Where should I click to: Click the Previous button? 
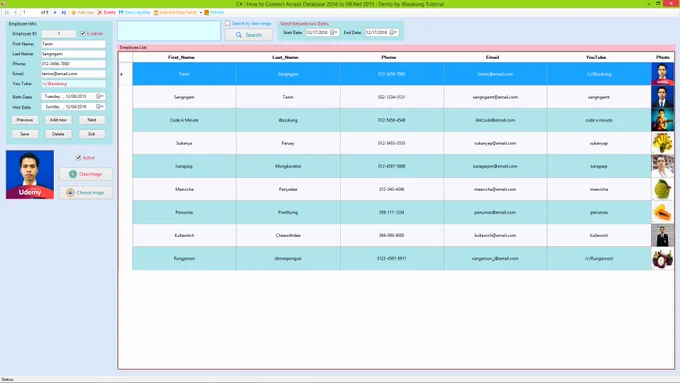tap(25, 120)
